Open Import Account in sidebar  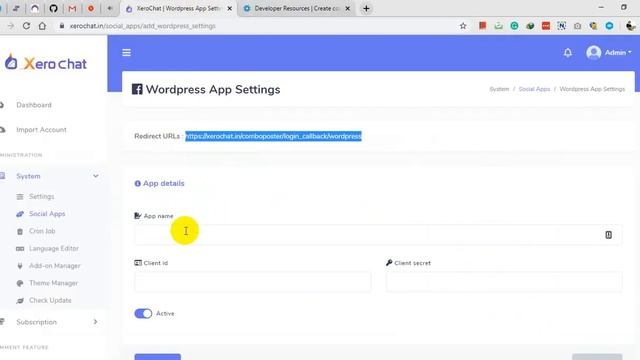pyautogui.click(x=41, y=130)
